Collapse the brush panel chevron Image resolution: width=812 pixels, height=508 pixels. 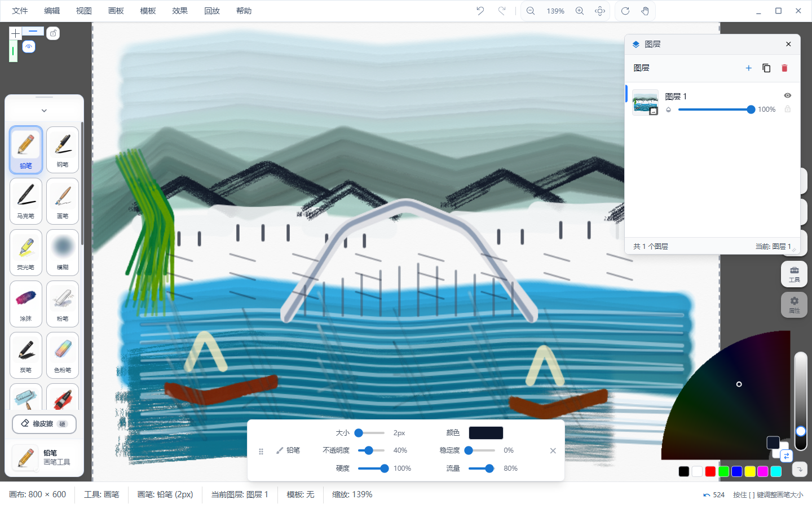(44, 111)
